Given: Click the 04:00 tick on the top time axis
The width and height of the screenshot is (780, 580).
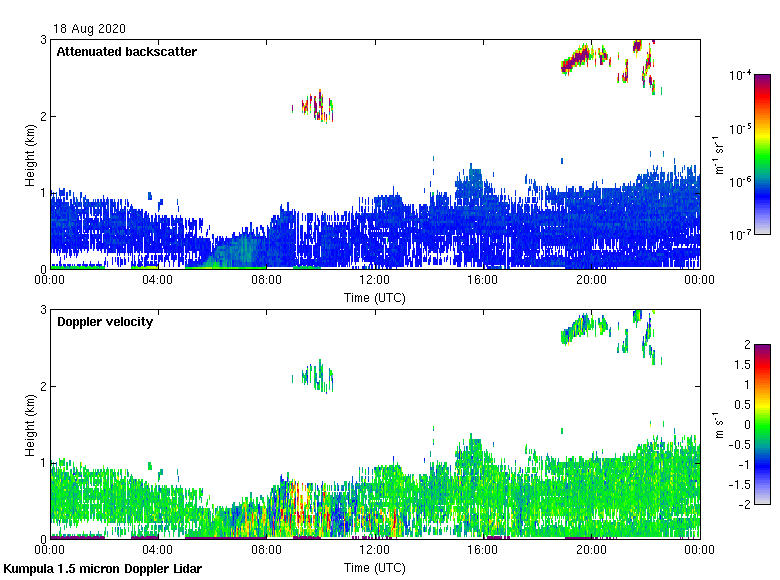Looking at the screenshot, I should [x=158, y=281].
